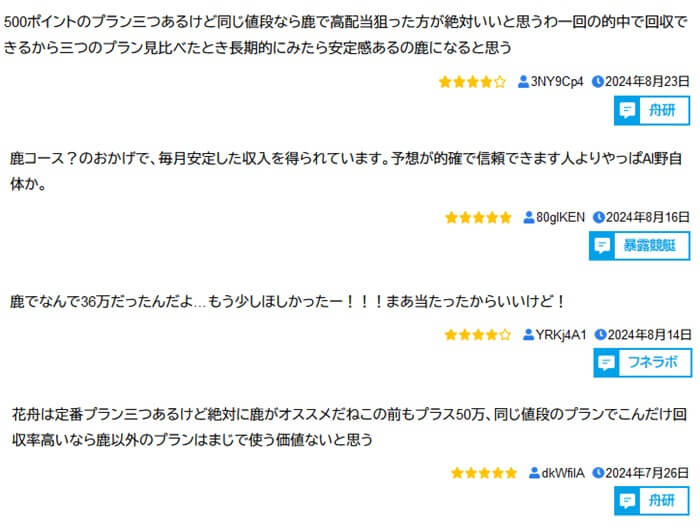Viewport: 700px width, 530px height.
Task: Click the clock icon beside 2024年8月16日
Action: coord(599,217)
